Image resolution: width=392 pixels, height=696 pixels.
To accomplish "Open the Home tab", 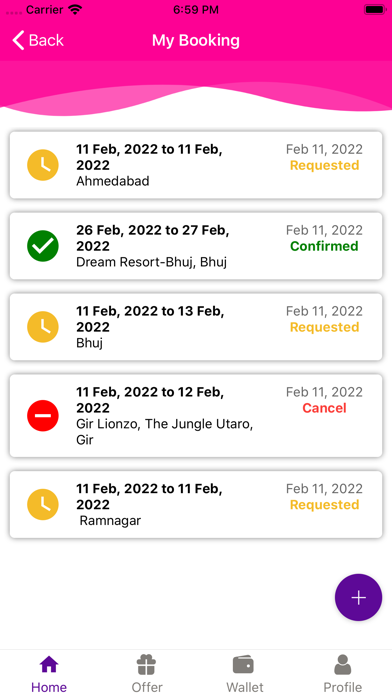I will [x=49, y=673].
